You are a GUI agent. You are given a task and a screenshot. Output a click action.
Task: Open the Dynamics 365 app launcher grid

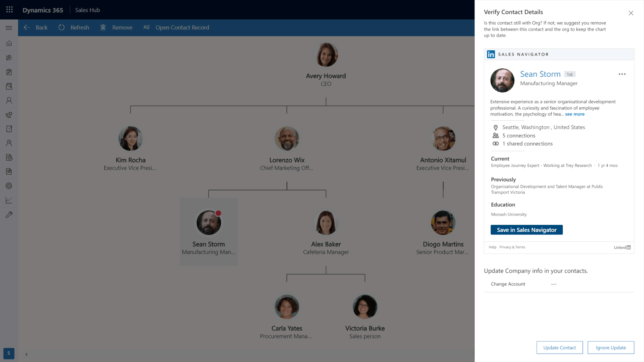coord(9,10)
